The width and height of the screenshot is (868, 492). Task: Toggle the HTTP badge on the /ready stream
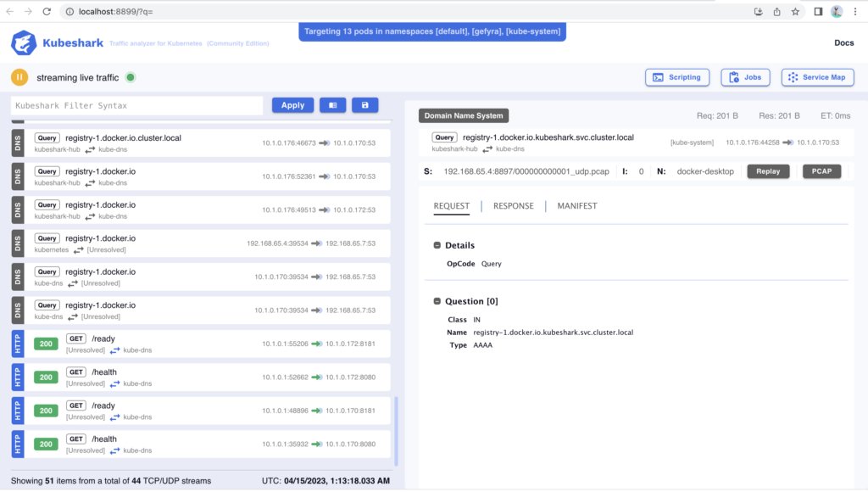pyautogui.click(x=16, y=344)
